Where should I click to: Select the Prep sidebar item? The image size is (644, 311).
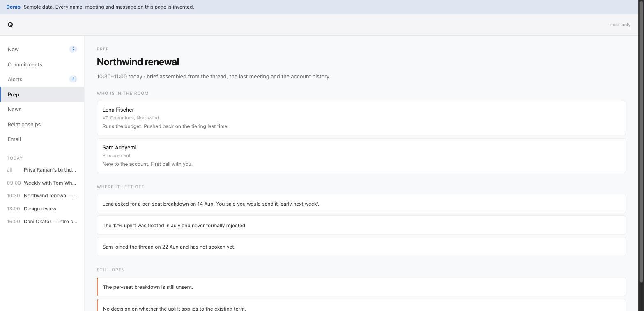[42, 94]
